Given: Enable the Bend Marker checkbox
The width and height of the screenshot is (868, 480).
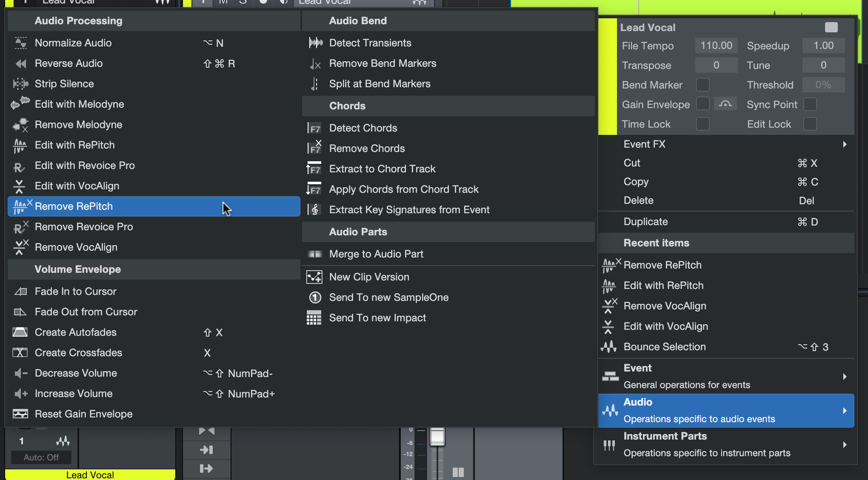Looking at the screenshot, I should point(702,85).
